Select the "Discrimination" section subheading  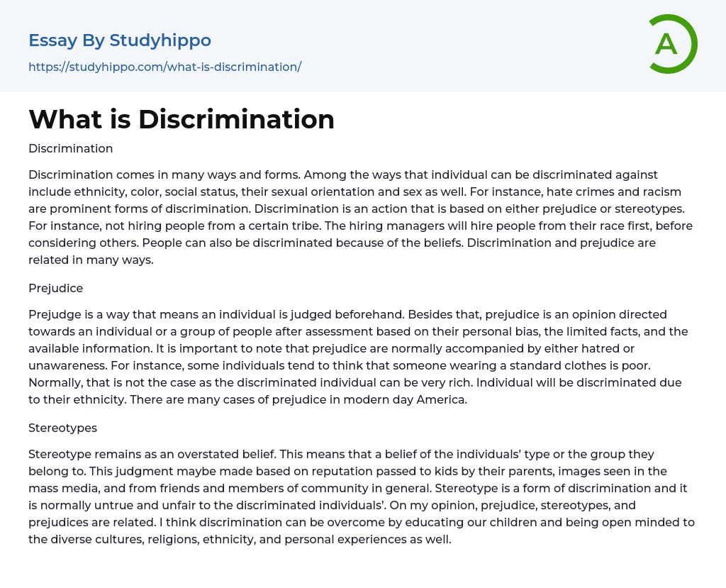[x=70, y=148]
